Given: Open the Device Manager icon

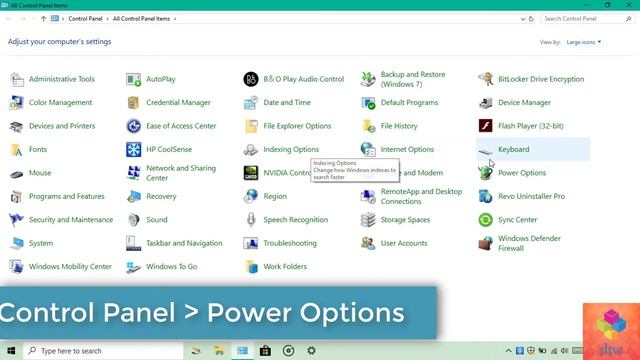Looking at the screenshot, I should click(486, 102).
